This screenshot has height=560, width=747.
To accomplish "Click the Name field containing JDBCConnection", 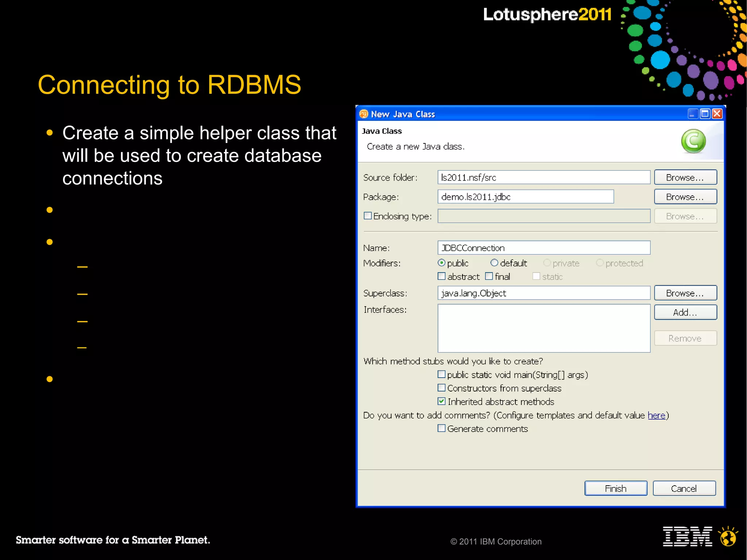I will coord(544,248).
